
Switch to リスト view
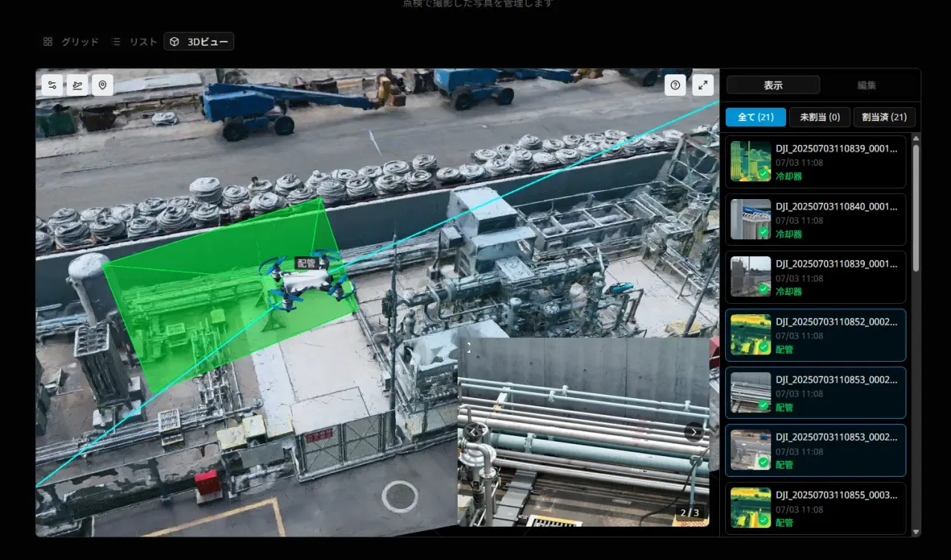pyautogui.click(x=134, y=42)
